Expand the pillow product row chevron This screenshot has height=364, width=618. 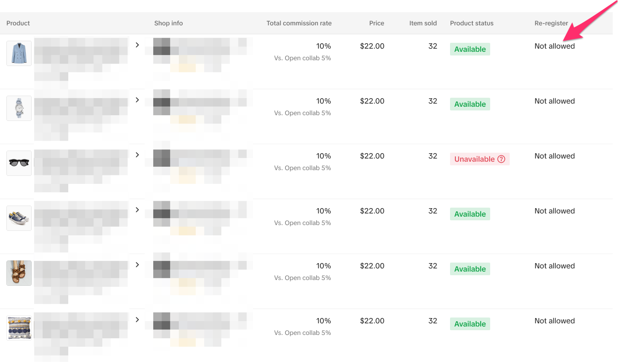coord(137,320)
